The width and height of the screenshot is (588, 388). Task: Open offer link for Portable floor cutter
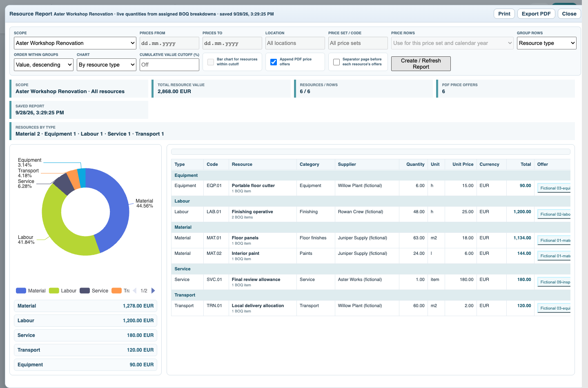click(554, 188)
